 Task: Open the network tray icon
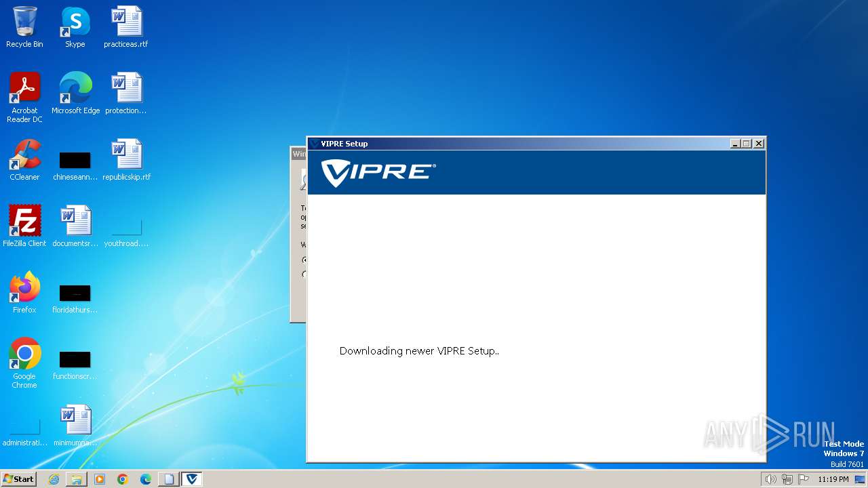(x=787, y=479)
